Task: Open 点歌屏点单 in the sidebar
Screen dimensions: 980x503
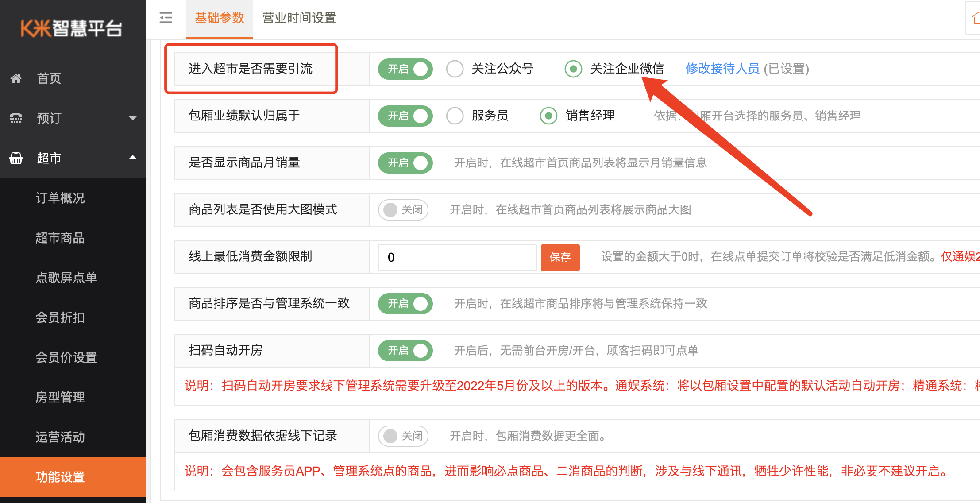Action: (x=66, y=278)
